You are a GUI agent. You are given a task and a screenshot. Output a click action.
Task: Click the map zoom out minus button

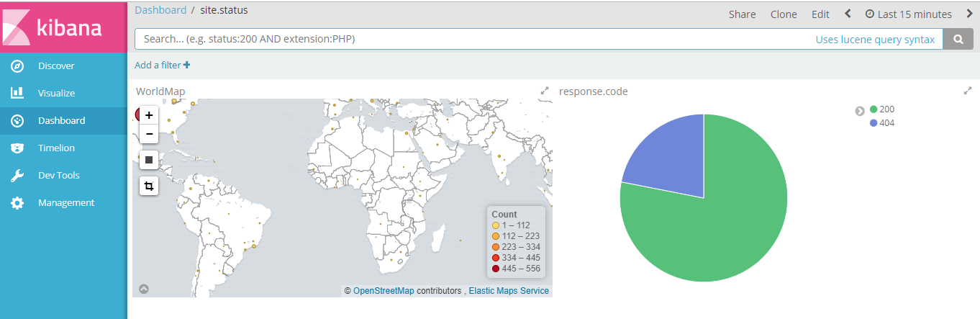tap(149, 134)
